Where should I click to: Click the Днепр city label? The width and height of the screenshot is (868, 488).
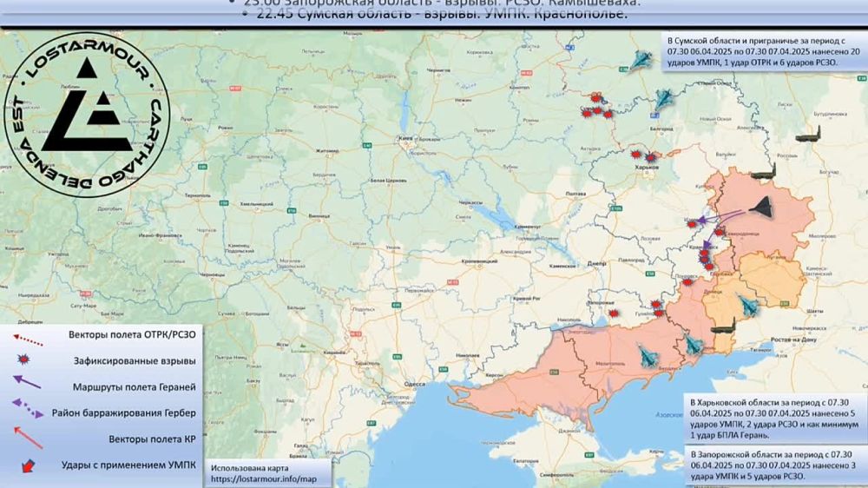coord(597,264)
